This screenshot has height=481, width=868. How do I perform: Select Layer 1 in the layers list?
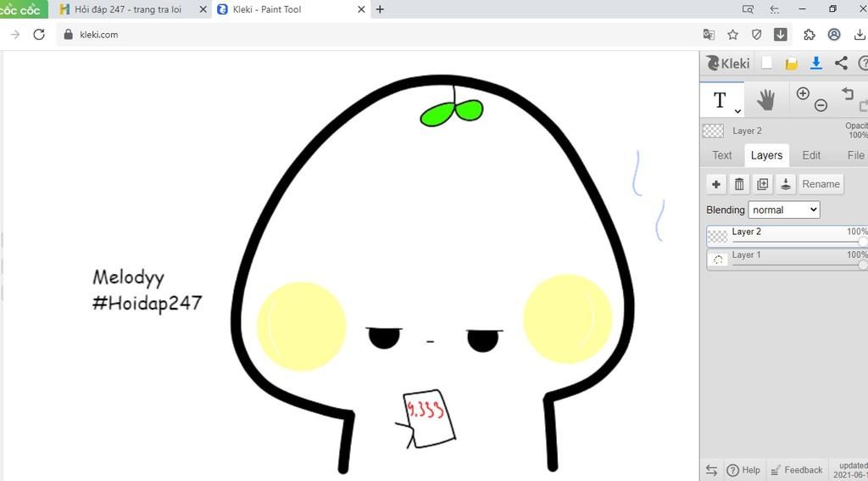point(787,260)
